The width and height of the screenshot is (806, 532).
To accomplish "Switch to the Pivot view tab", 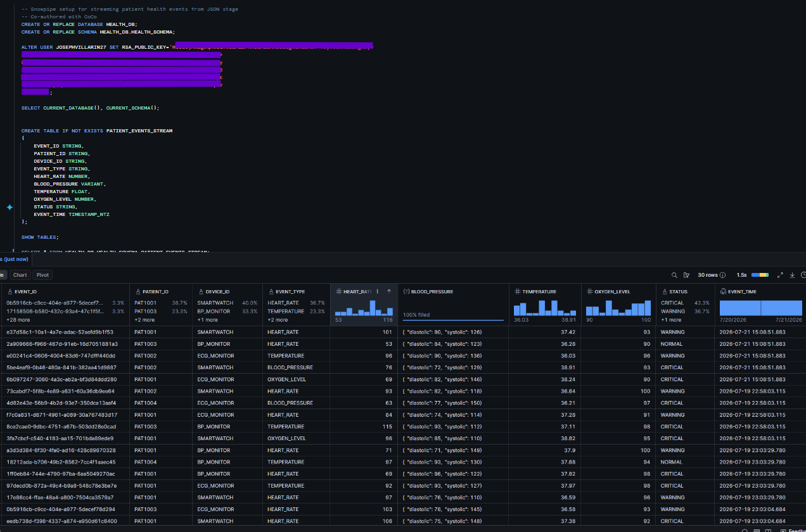I will 42,275.
